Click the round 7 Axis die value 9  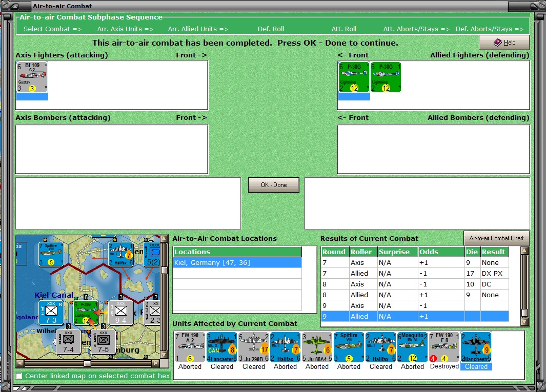[x=468, y=262]
